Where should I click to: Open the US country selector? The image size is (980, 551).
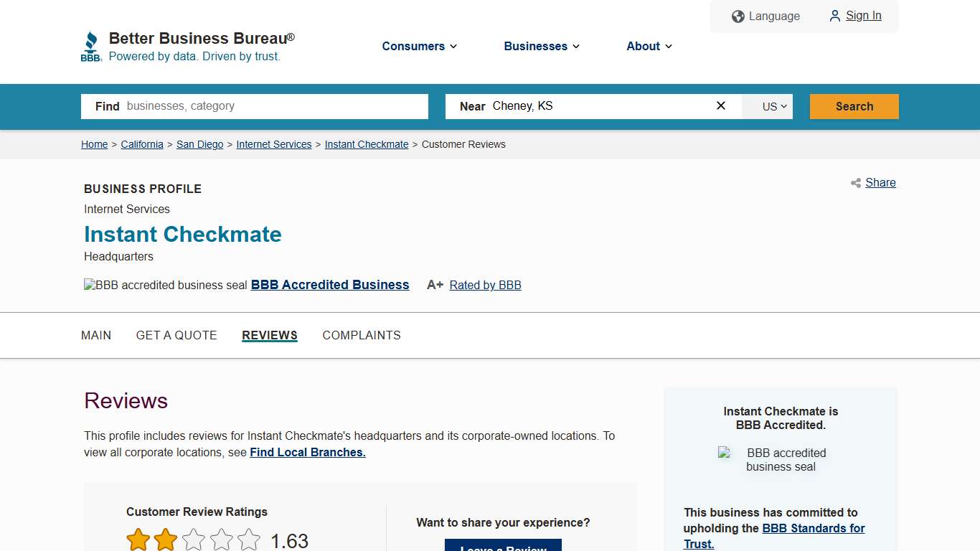click(767, 105)
